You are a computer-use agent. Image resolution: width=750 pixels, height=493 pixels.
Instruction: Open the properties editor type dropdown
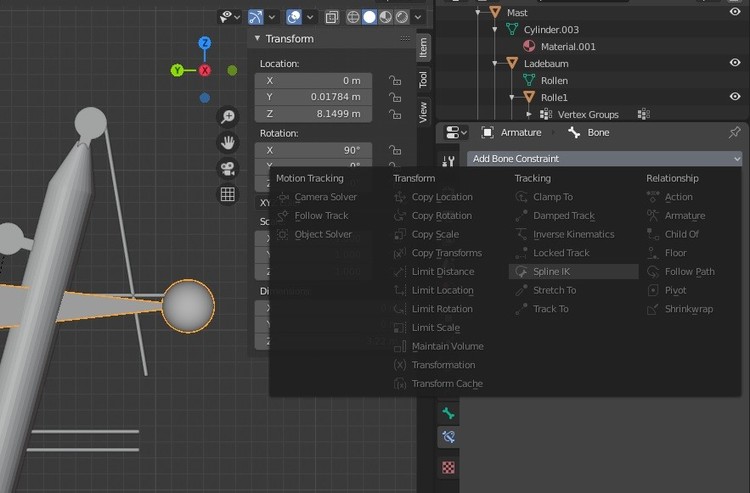456,132
